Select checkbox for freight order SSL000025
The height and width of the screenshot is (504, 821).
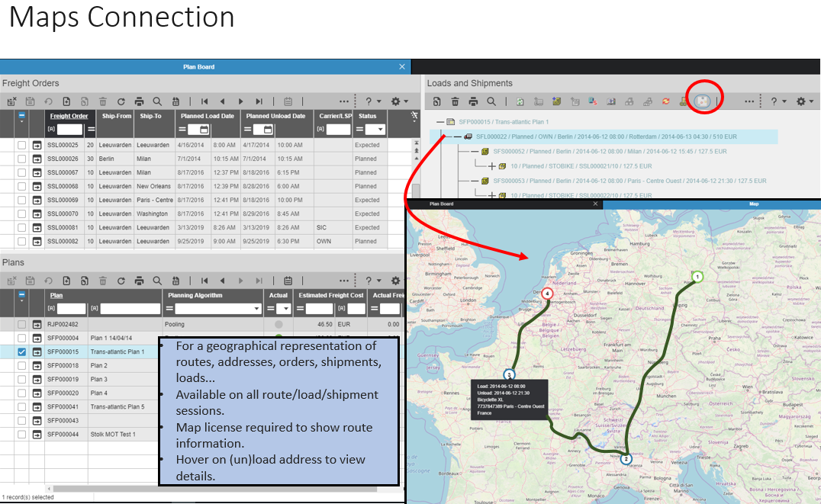tap(21, 145)
